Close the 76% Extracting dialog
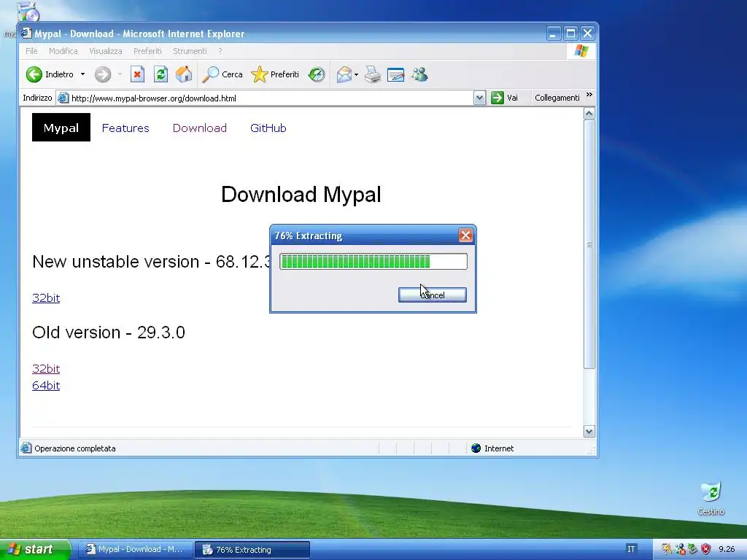The image size is (747, 560). point(465,236)
